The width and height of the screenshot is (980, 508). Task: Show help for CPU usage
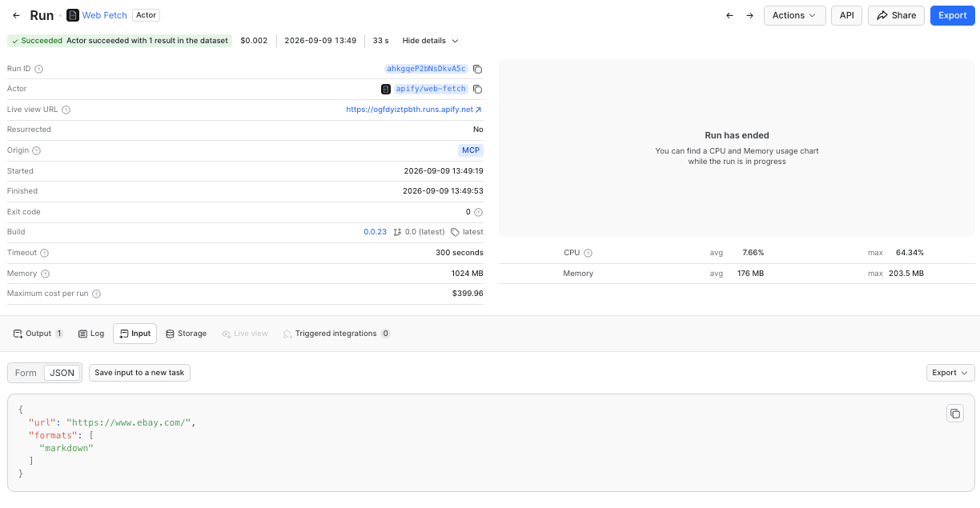point(588,253)
